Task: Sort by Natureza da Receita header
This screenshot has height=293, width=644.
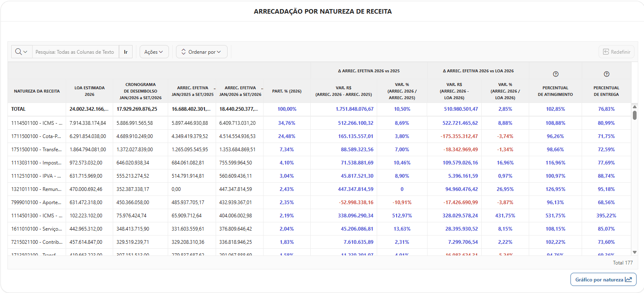Action: click(x=37, y=91)
